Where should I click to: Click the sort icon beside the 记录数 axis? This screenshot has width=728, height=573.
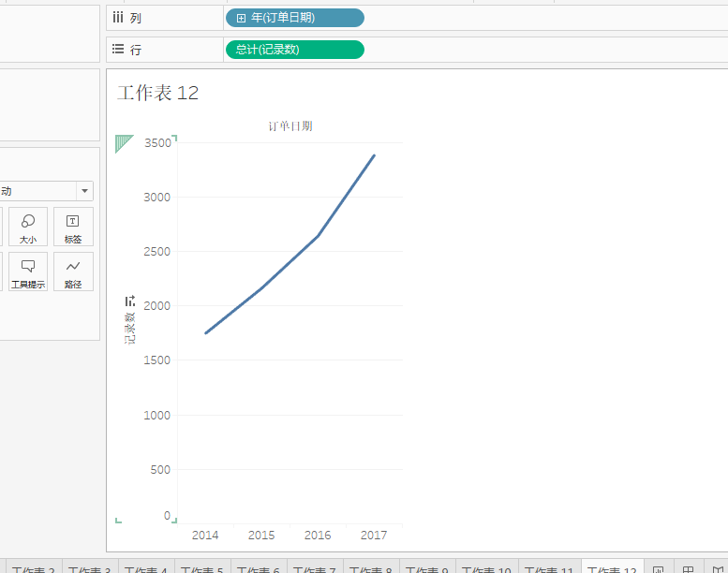point(130,301)
